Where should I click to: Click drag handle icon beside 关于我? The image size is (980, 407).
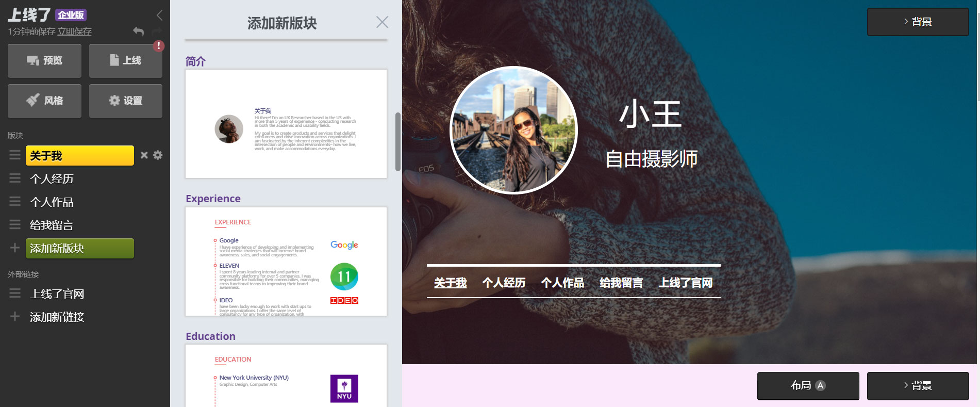15,155
